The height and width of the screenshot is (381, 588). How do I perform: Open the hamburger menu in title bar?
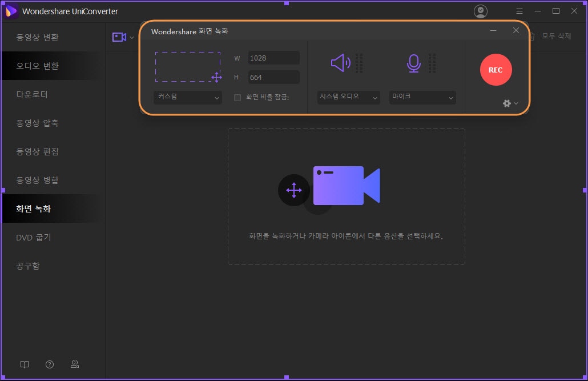[x=519, y=11]
